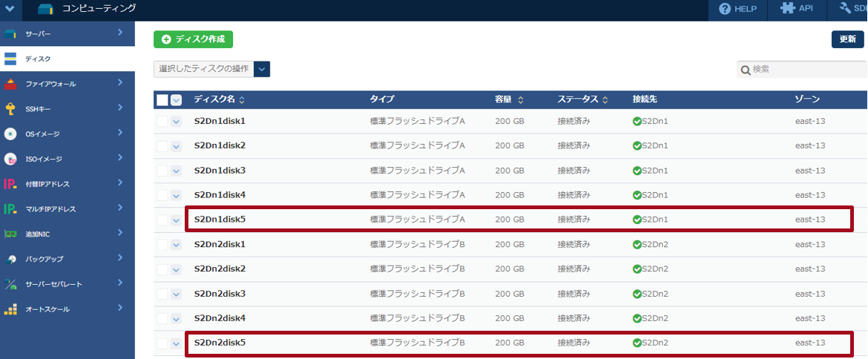Click the ディスク作成 button
The width and height of the screenshot is (868, 359).
pos(193,39)
